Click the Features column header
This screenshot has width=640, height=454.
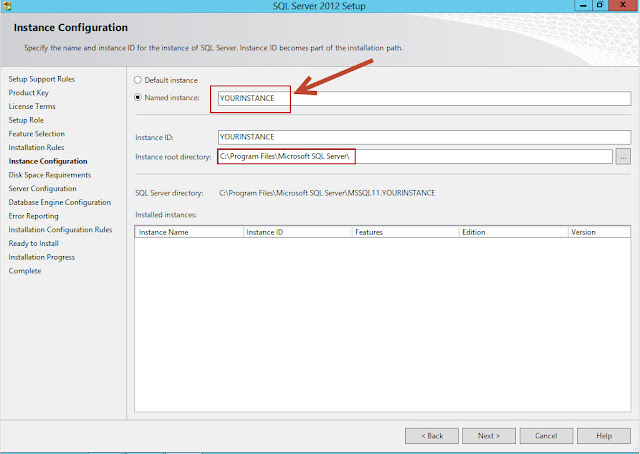[405, 232]
